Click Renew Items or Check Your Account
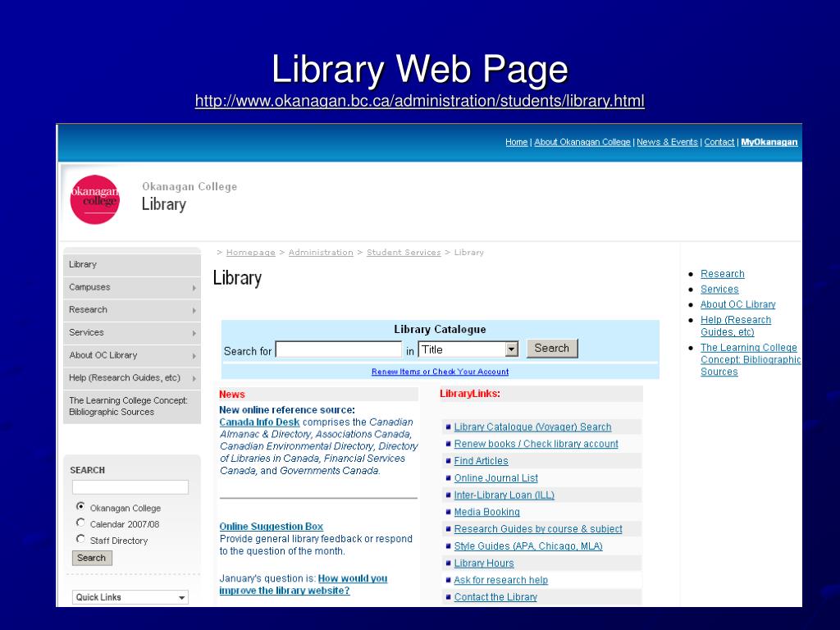The image size is (840, 630). (440, 372)
